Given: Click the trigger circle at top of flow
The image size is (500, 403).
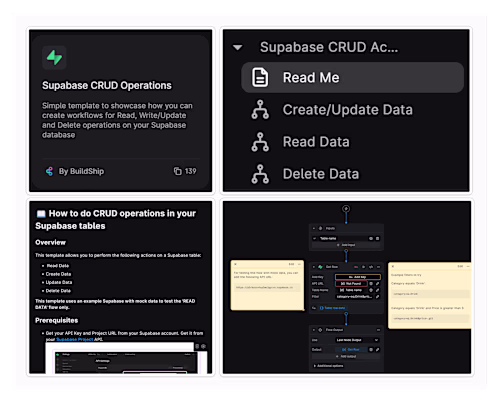Looking at the screenshot, I should pos(346,209).
